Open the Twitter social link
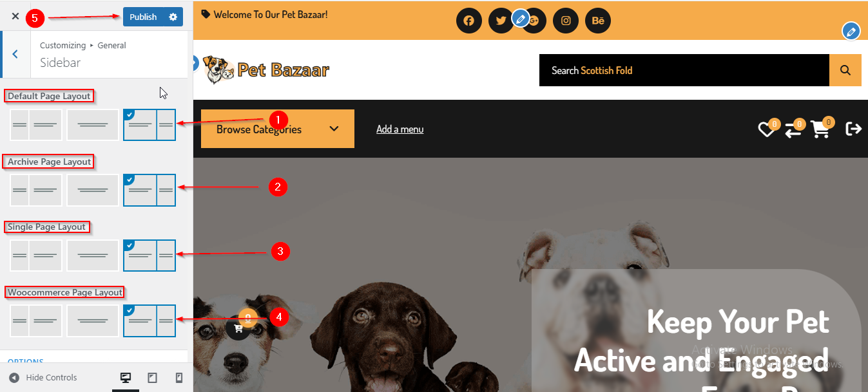 [x=501, y=21]
